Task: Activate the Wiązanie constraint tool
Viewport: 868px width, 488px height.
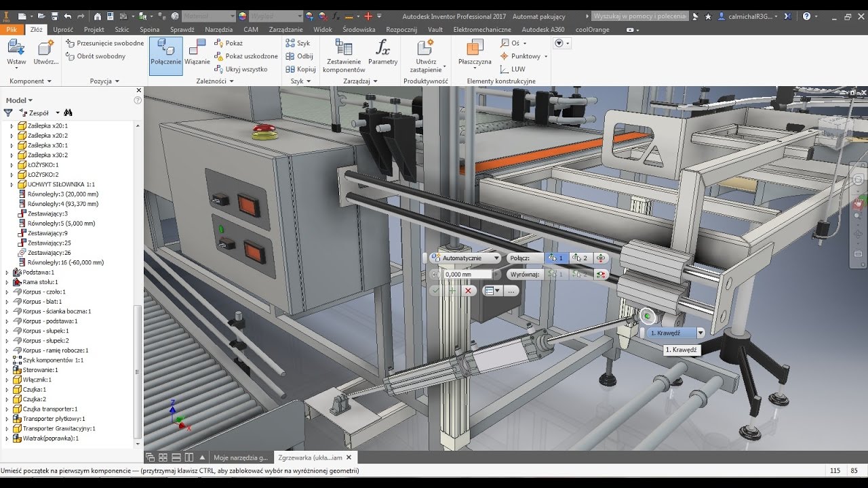Action: point(197,53)
